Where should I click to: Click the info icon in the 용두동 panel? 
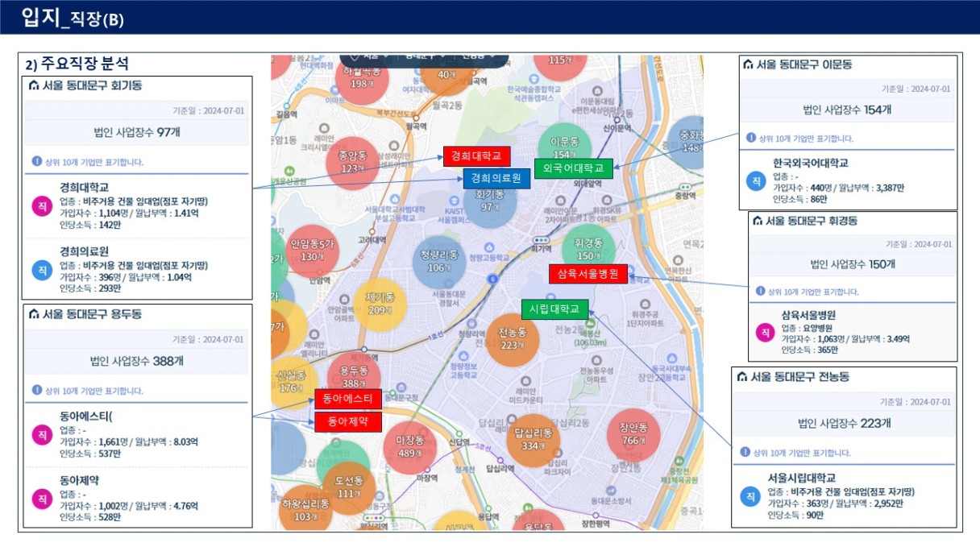36,390
